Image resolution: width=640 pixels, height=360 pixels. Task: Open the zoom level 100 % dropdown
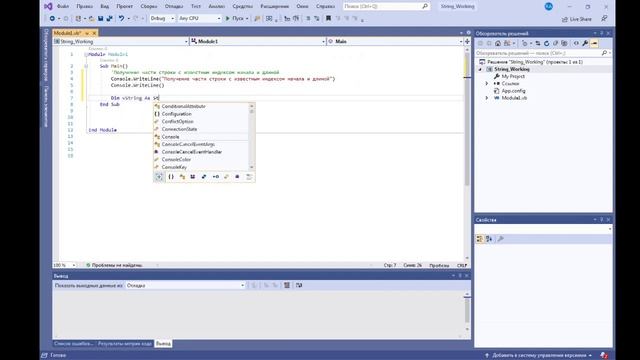tap(64, 265)
